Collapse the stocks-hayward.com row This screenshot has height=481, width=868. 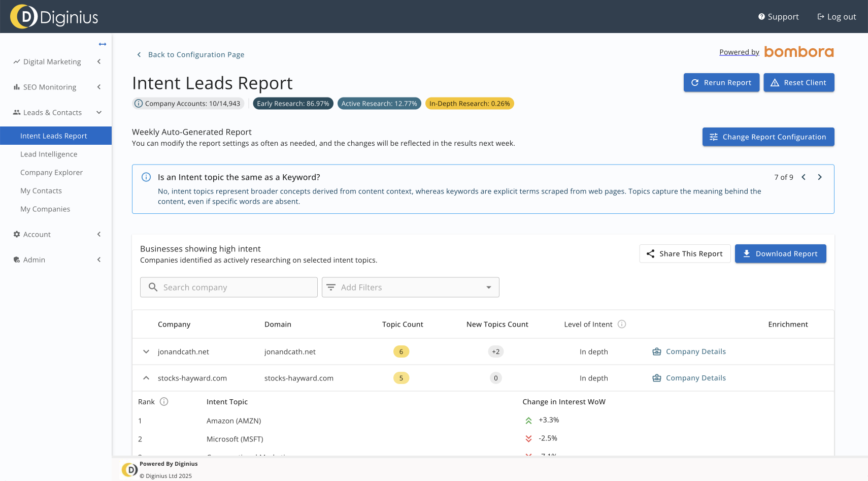(146, 378)
